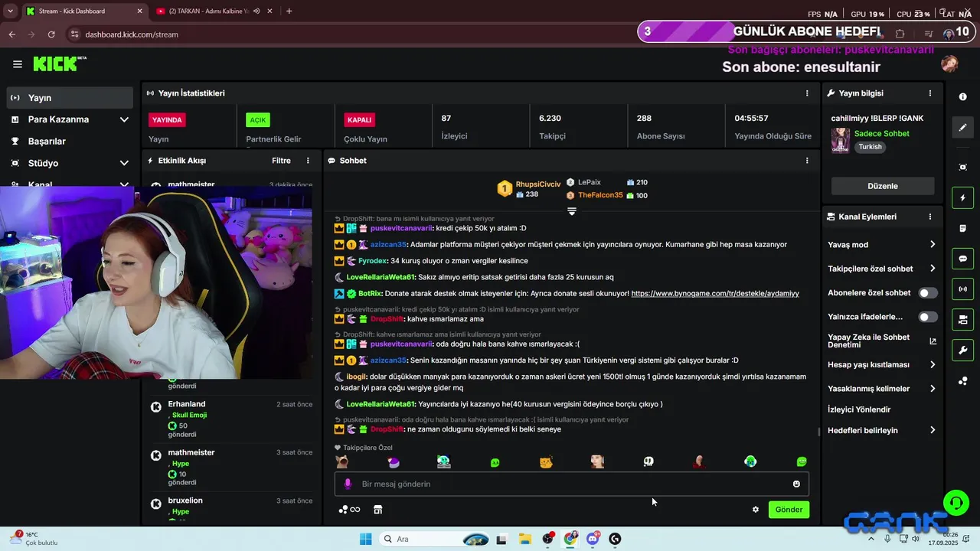Toggle Abonelere özel sohbet switch
This screenshot has height=551, width=980.
(928, 293)
